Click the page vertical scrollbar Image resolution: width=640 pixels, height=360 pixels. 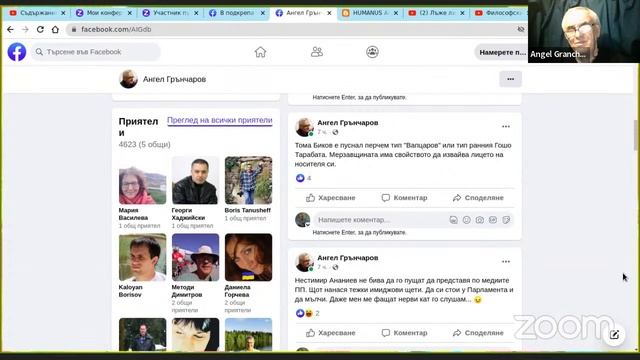pyautogui.click(x=636, y=135)
